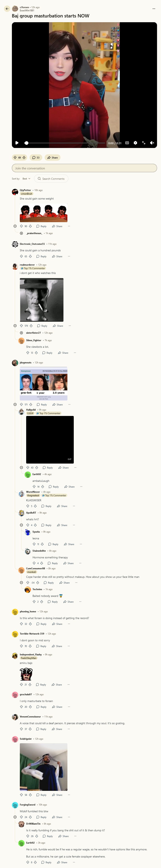Reply to realmurderer's comment
Image resolution: width=161 pixels, height=868 pixels.
42,326
